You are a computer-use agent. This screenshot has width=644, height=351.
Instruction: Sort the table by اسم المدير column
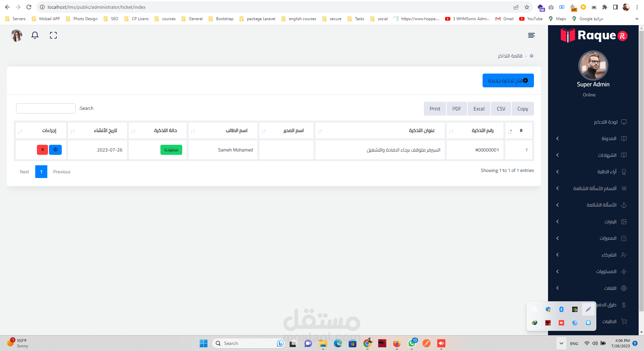(x=286, y=131)
